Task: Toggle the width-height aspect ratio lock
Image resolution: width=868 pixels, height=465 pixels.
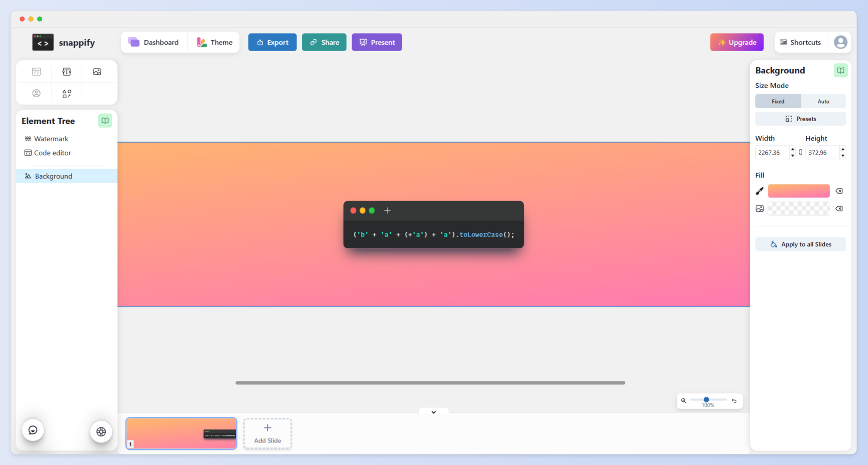Action: point(801,152)
